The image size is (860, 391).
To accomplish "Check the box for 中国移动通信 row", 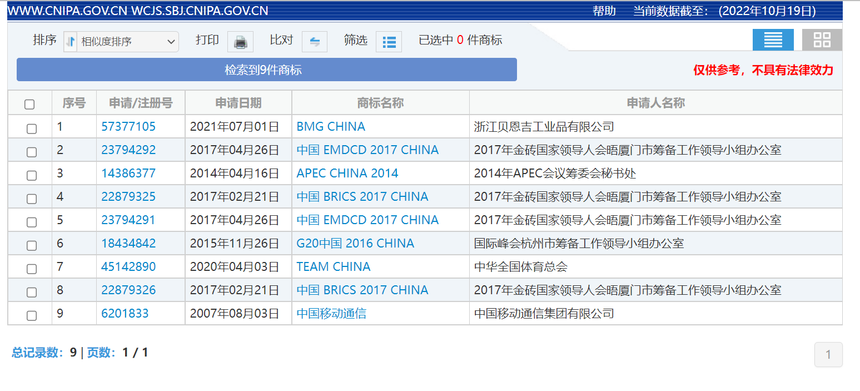I will (x=31, y=315).
